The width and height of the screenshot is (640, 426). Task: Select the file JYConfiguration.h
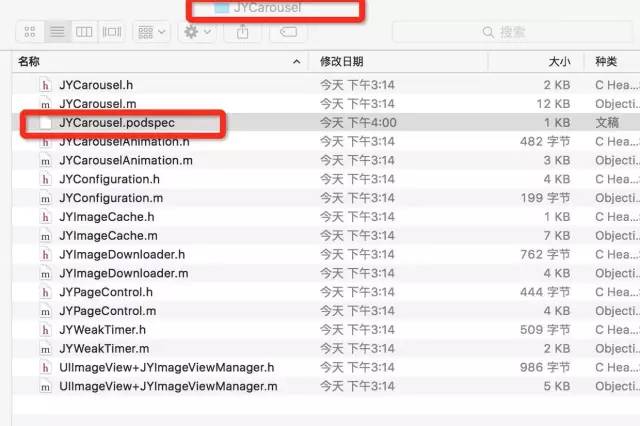click(x=109, y=179)
